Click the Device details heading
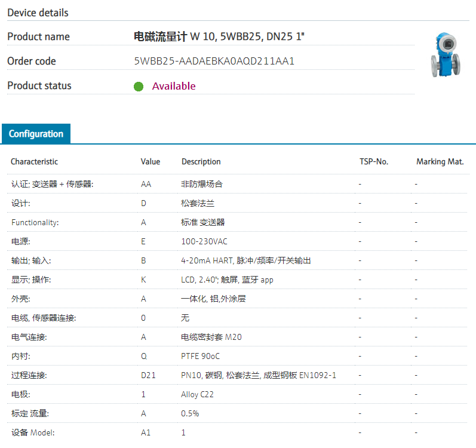 coord(38,13)
